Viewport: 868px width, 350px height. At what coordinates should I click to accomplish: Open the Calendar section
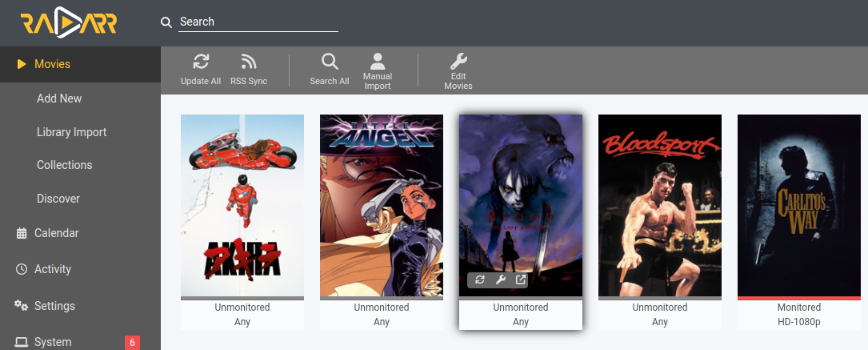pos(56,233)
